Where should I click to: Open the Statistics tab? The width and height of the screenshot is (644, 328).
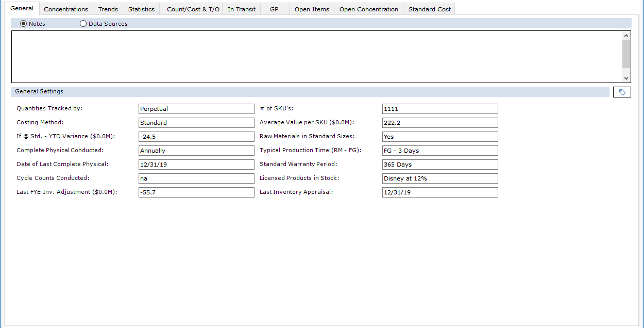tap(141, 9)
